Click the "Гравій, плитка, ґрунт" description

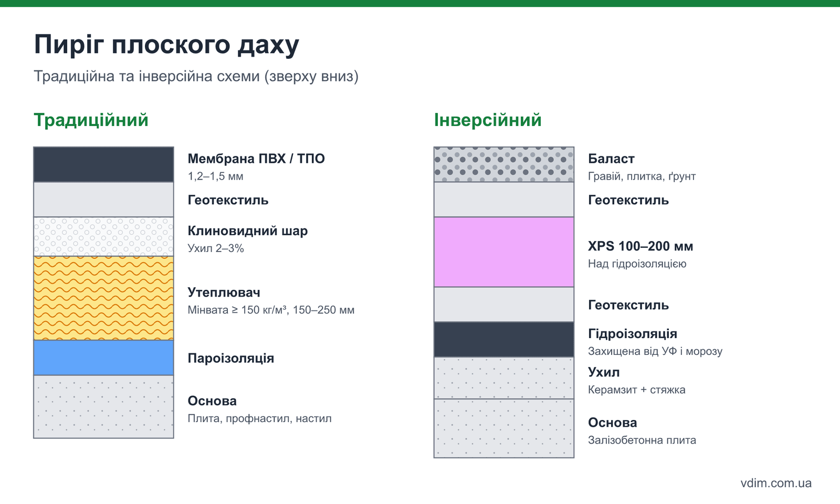(642, 176)
